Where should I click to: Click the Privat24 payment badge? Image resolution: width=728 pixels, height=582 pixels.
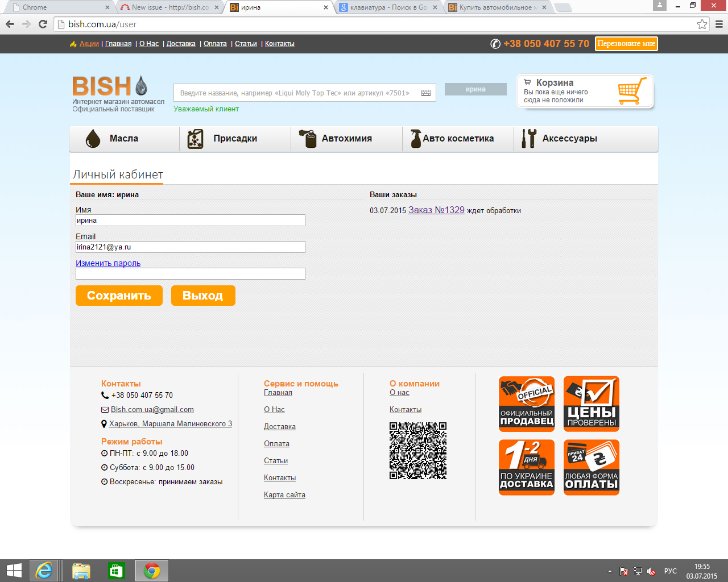pos(591,467)
